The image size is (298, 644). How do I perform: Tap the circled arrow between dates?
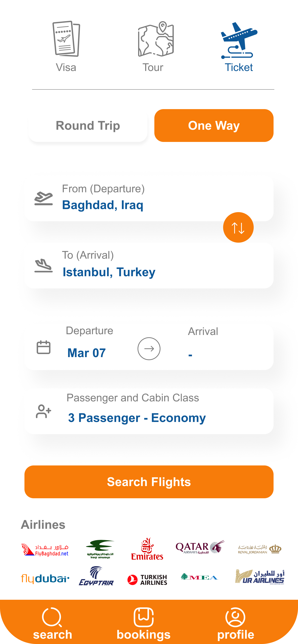click(x=149, y=349)
